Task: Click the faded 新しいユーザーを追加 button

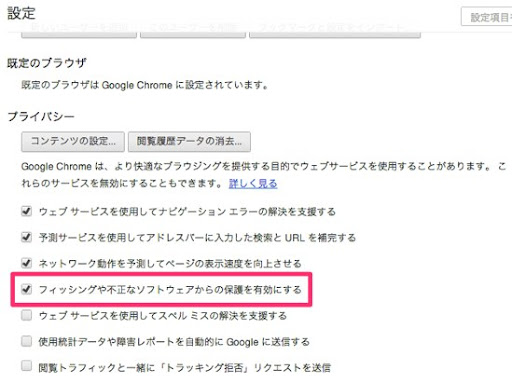Action: click(79, 31)
